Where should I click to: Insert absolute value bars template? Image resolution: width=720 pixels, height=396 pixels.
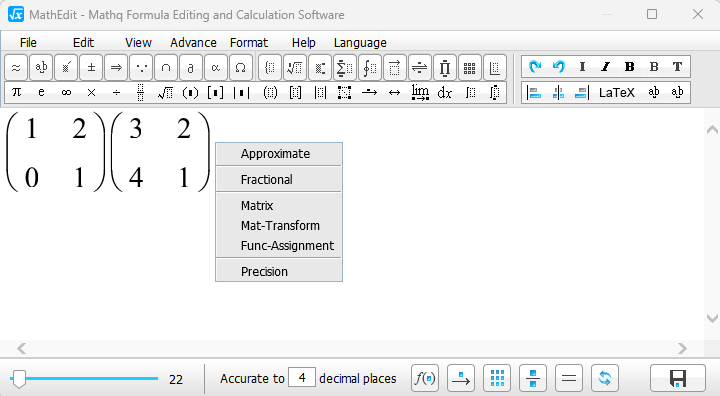click(x=241, y=92)
